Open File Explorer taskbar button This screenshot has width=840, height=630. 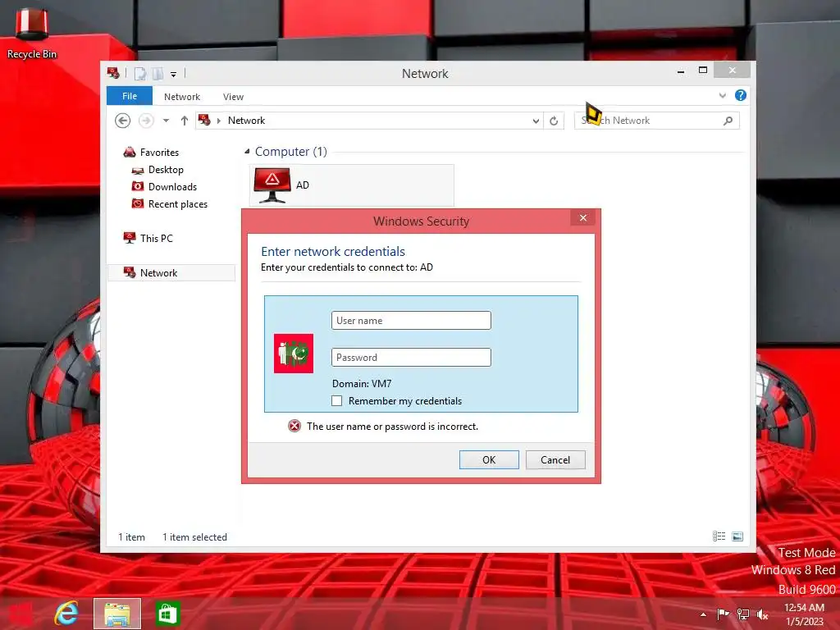pos(117,614)
